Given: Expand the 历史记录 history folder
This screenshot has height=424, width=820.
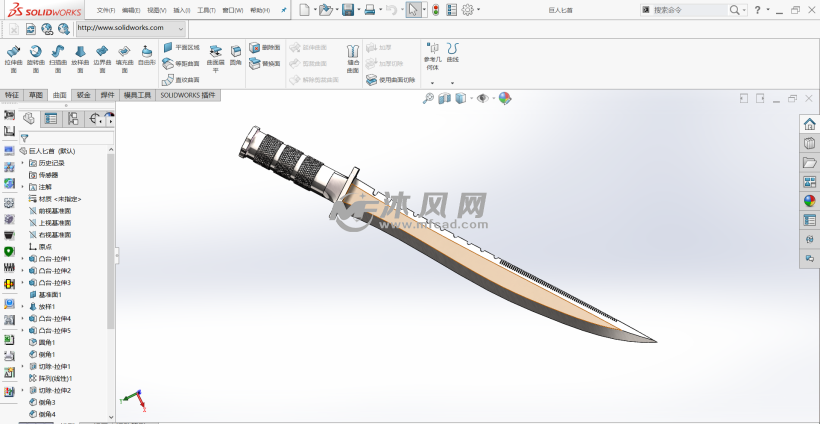Looking at the screenshot, I should [23, 163].
